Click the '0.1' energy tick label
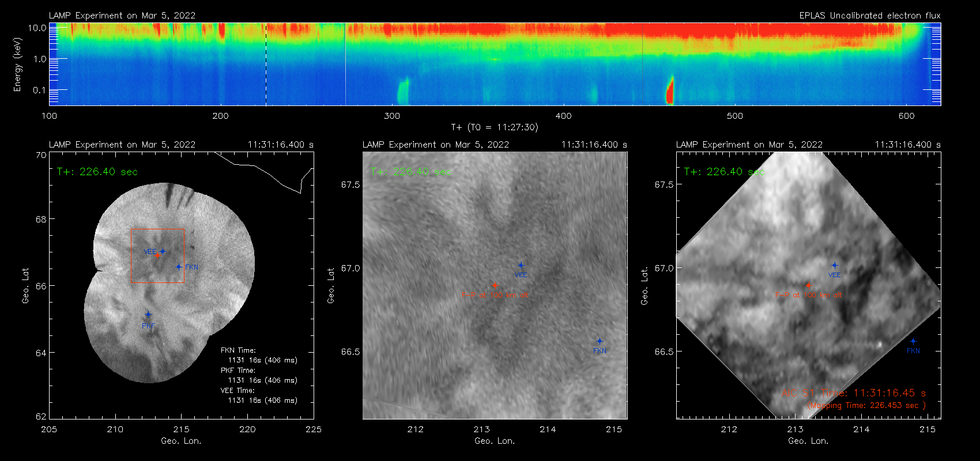This screenshot has height=461, width=980. click(x=40, y=90)
